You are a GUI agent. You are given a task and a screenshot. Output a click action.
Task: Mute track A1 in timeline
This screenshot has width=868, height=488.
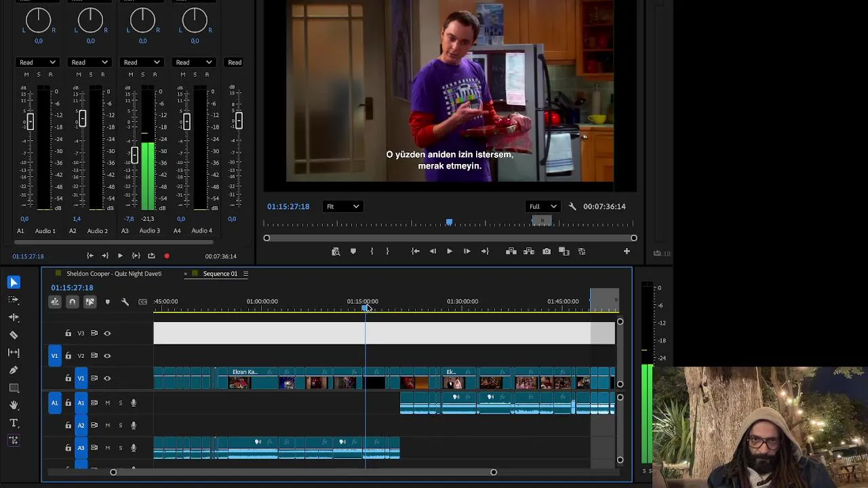tap(107, 403)
